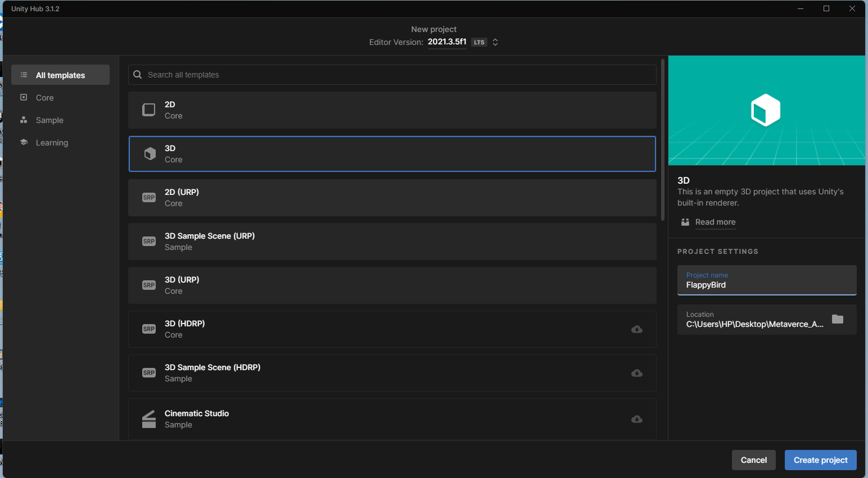Click the 2D template square icon
The width and height of the screenshot is (868, 478).
[149, 110]
